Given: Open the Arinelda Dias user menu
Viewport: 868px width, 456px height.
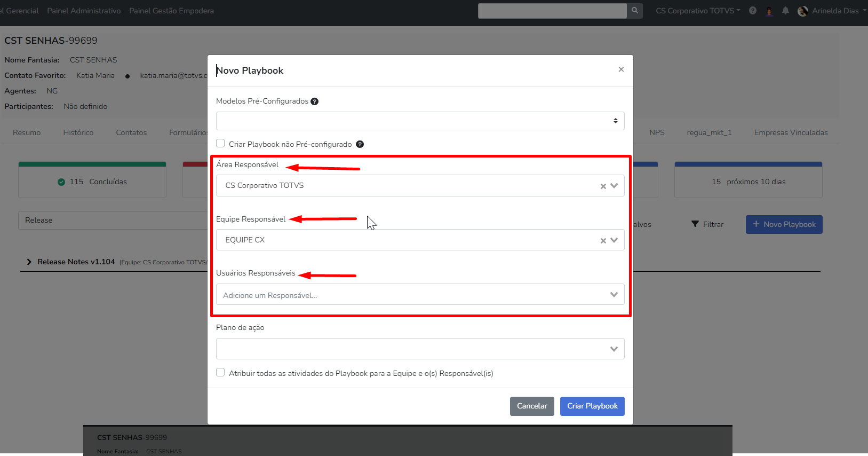Looking at the screenshot, I should coord(832,11).
